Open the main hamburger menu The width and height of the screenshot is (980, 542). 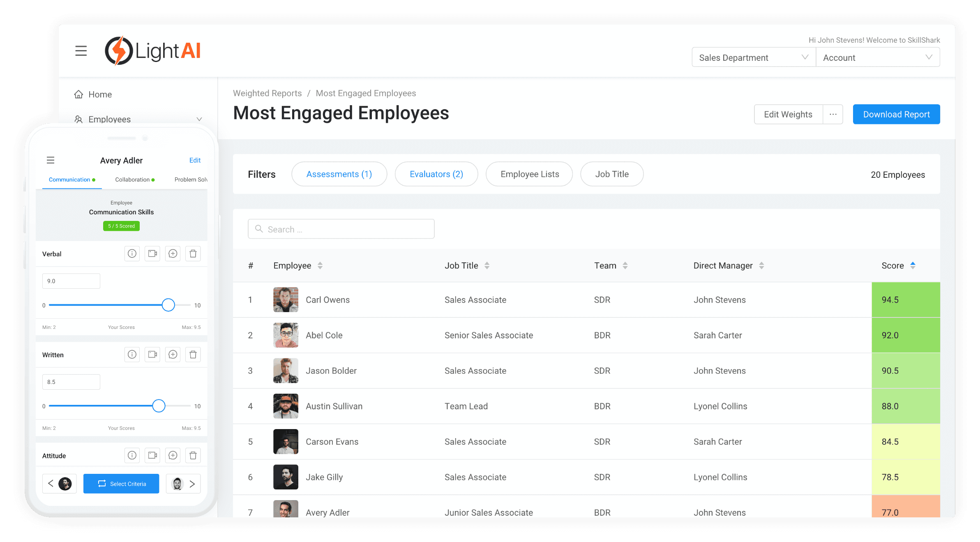tap(81, 51)
